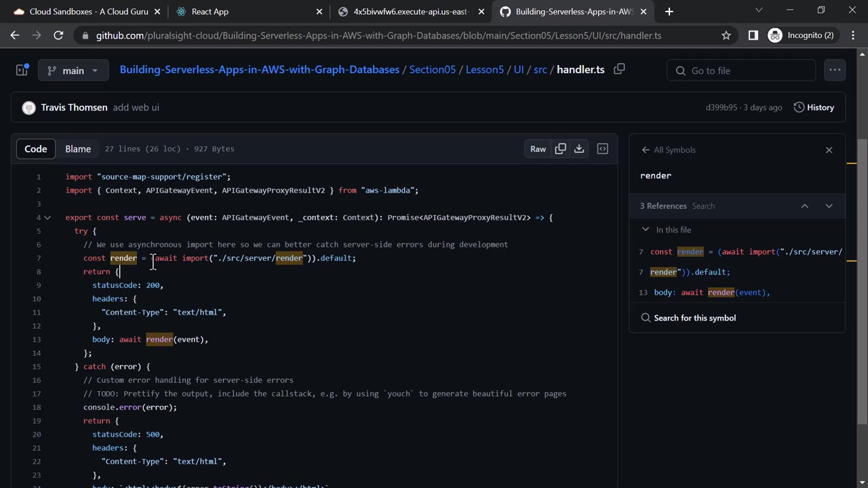
Task: Open browser side panel icon
Action: 753,35
